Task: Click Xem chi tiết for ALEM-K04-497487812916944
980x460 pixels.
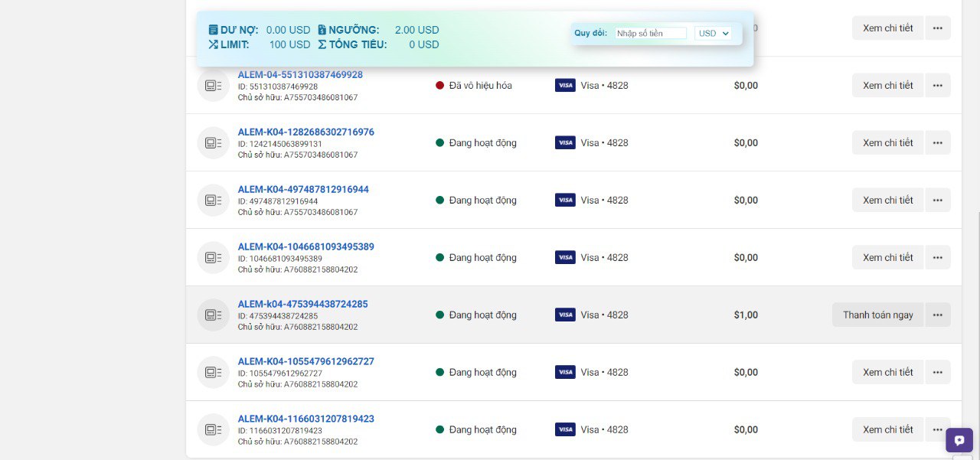Action: [x=888, y=200]
